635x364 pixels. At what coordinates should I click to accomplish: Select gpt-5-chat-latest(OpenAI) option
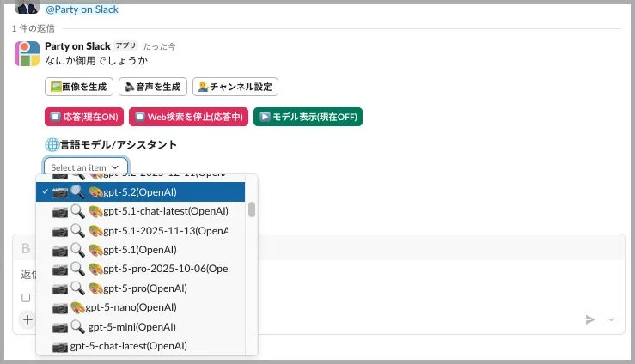(141, 346)
